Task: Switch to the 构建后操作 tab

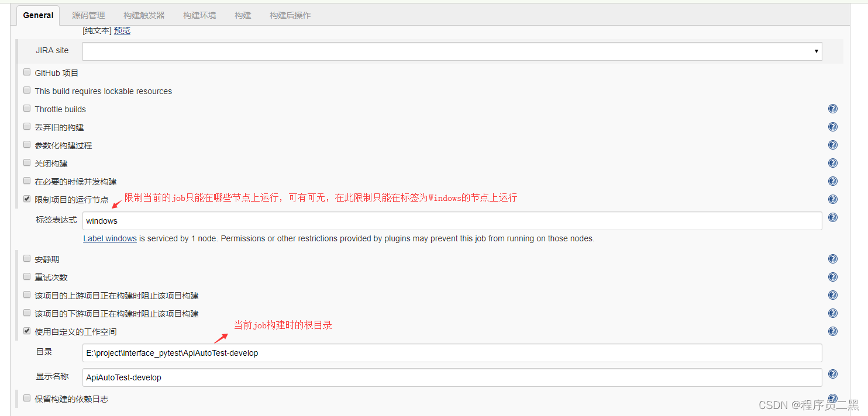Action: 290,15
